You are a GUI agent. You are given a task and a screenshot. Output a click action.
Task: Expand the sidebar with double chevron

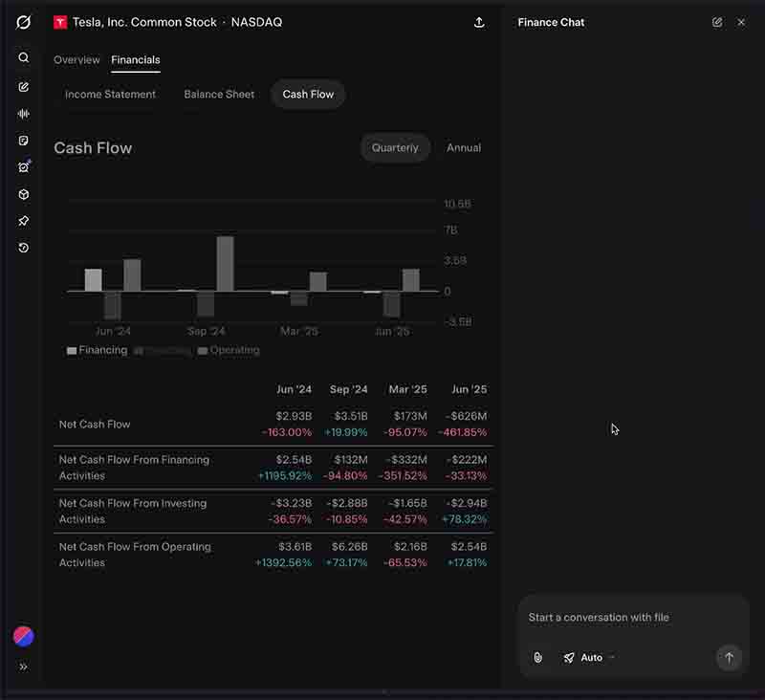tap(23, 667)
